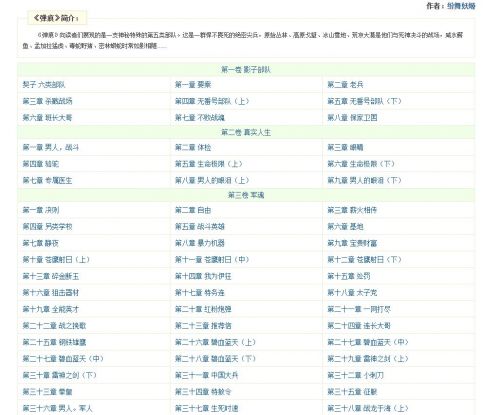The height and width of the screenshot is (415, 500).
Task: Open 第二十四章 连长大哥 chapter
Action: (359, 326)
